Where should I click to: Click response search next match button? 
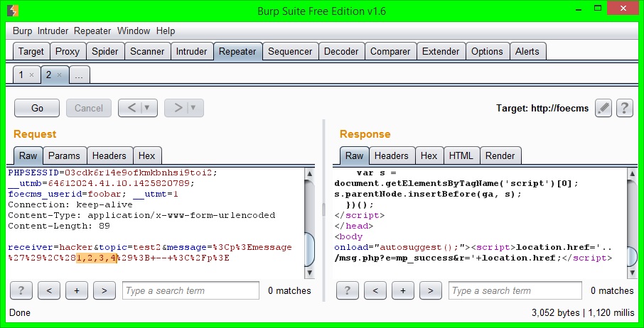click(431, 290)
